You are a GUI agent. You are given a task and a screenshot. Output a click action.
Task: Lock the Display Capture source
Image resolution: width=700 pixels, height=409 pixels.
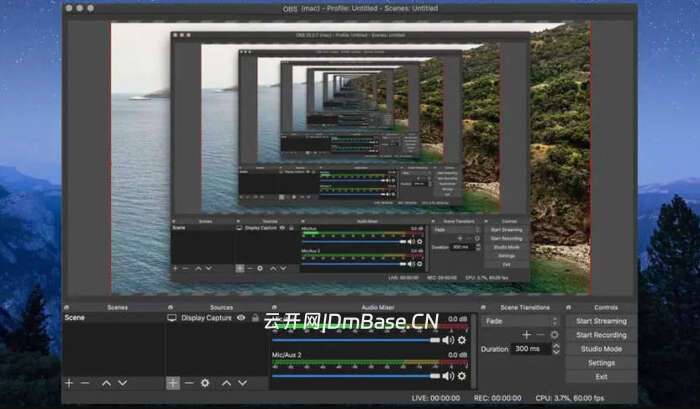pyautogui.click(x=255, y=318)
